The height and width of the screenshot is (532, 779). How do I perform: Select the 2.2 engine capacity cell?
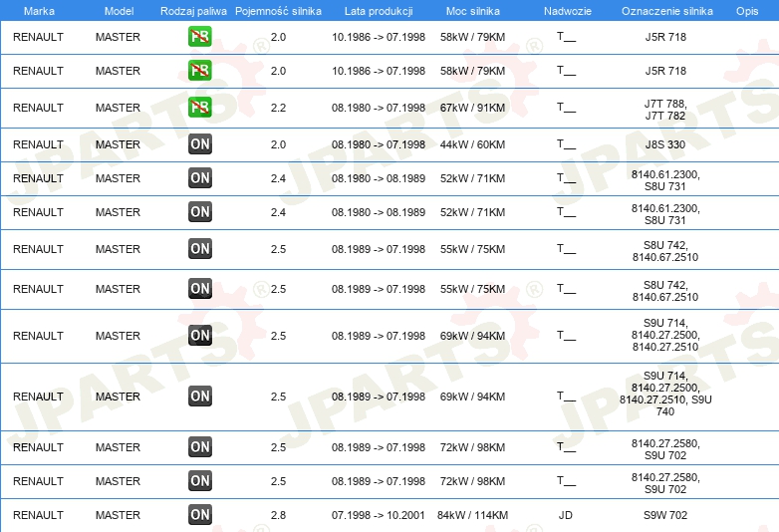278,108
